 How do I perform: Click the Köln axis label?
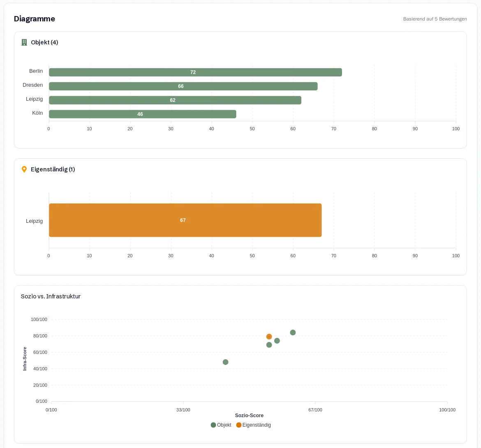pyautogui.click(x=37, y=113)
